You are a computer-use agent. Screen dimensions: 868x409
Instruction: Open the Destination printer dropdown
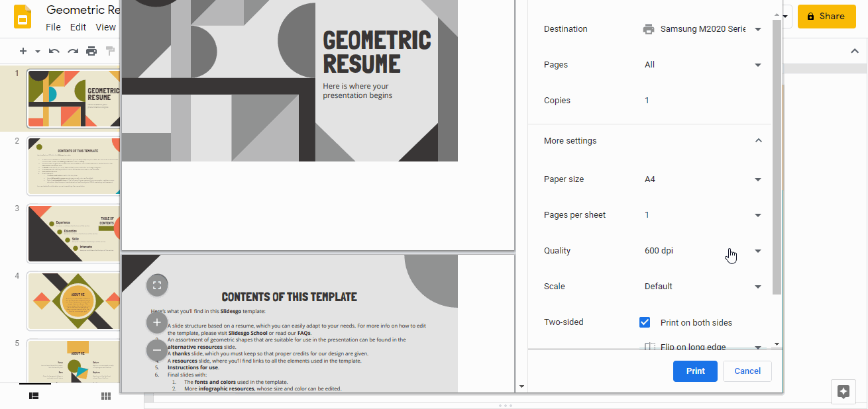point(702,29)
